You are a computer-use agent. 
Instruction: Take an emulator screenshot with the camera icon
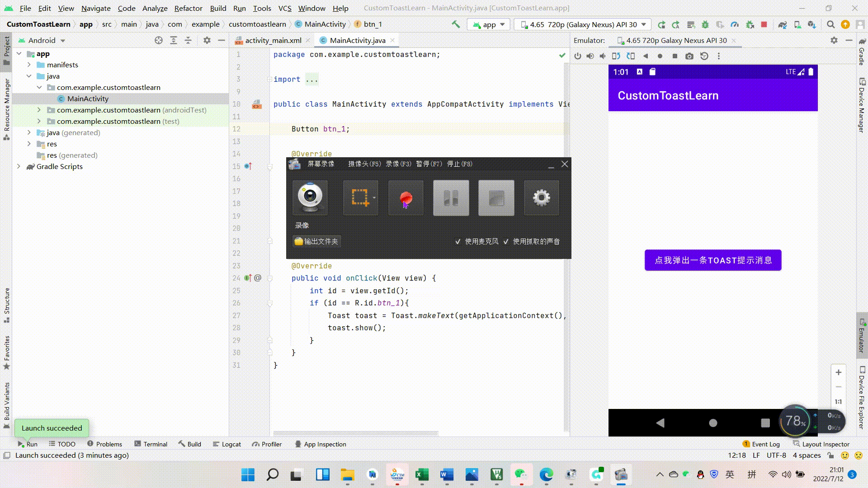689,56
